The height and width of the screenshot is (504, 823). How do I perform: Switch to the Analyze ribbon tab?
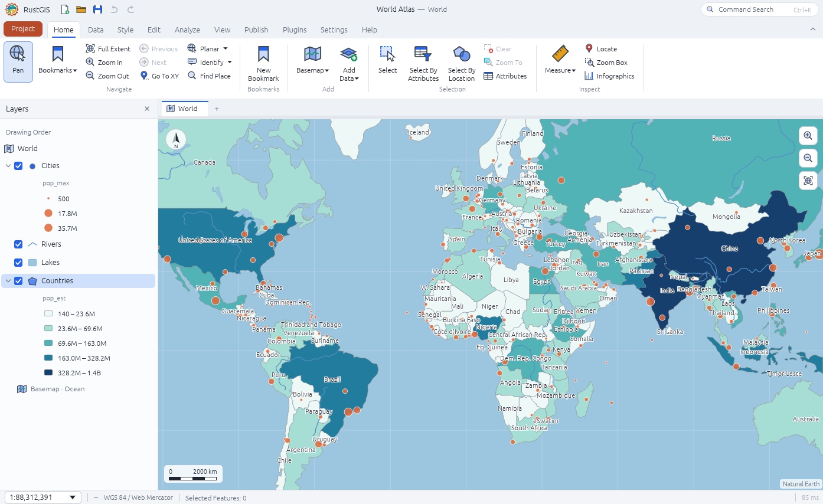[187, 30]
